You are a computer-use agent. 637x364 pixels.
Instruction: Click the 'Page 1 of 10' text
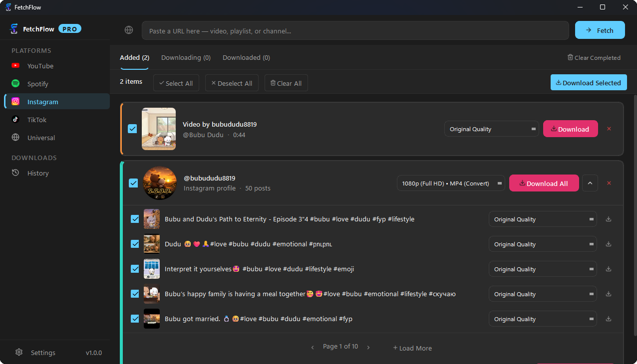pyautogui.click(x=340, y=347)
